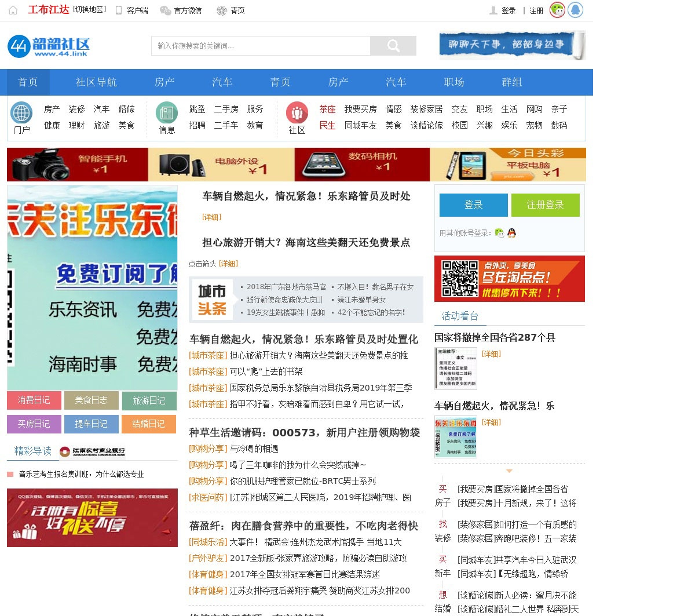
Task: Click the green 注册登录 button
Action: point(545,205)
